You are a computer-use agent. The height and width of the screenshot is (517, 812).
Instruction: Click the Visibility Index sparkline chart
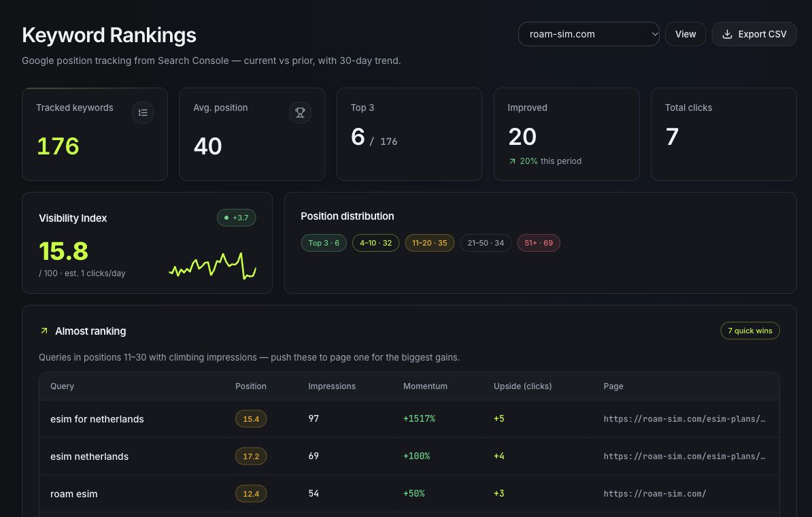point(212,266)
